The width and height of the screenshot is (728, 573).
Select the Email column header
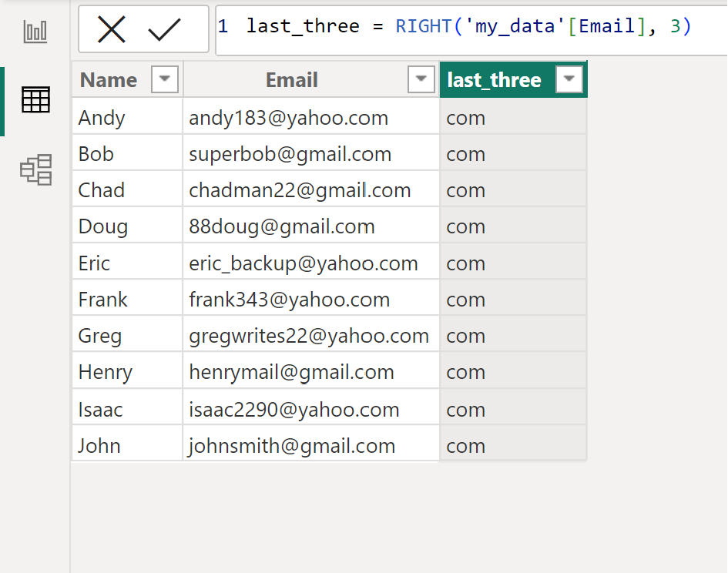click(292, 80)
